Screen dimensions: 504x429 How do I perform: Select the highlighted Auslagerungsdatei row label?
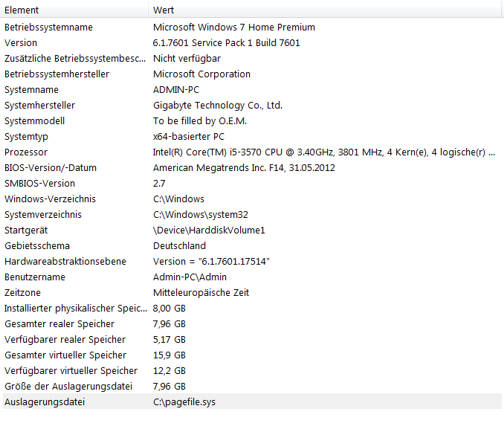pos(45,402)
